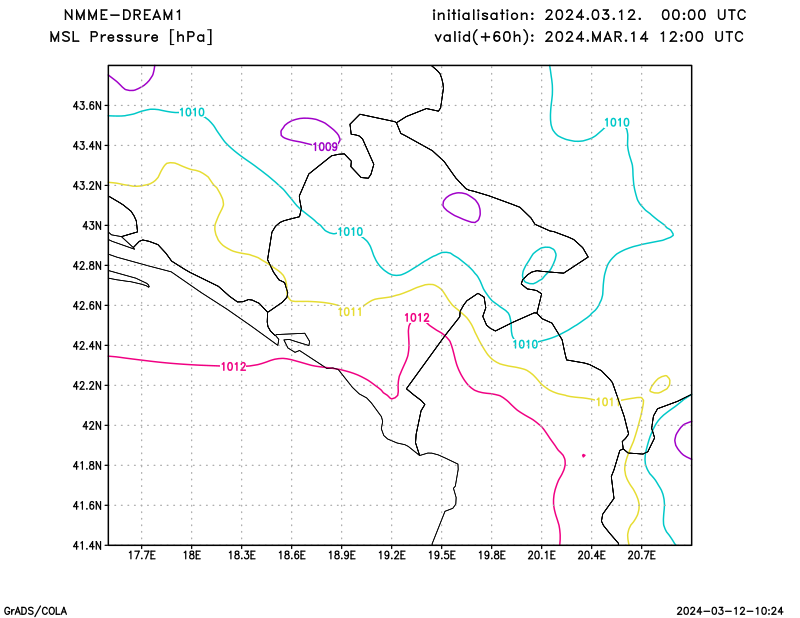
Task: Click the cyan 1010 label near 43.6N, 18E
Action: (192, 112)
